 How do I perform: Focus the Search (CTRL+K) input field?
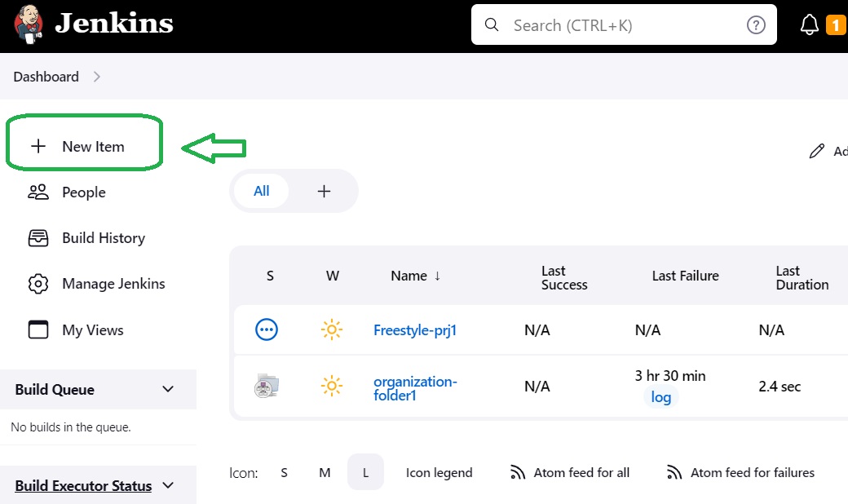click(624, 25)
